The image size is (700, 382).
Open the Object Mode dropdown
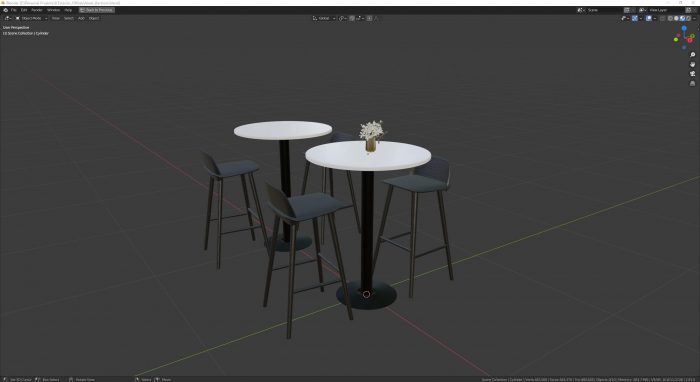31,18
